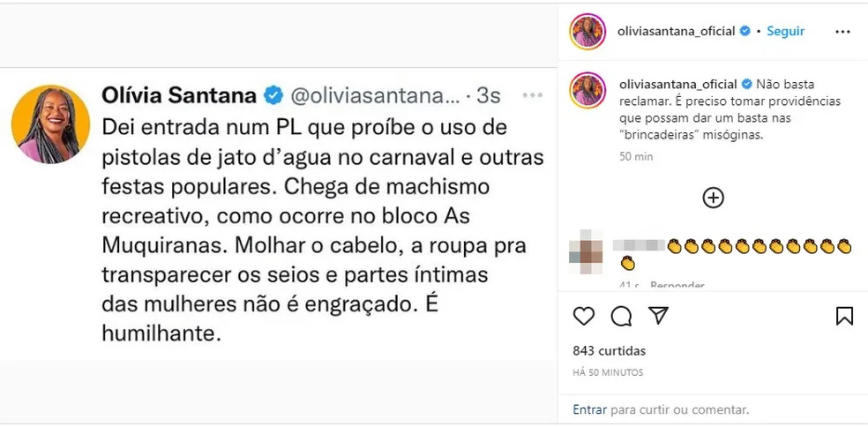Open oliviasantana_oficial profile from the header username

(678, 31)
